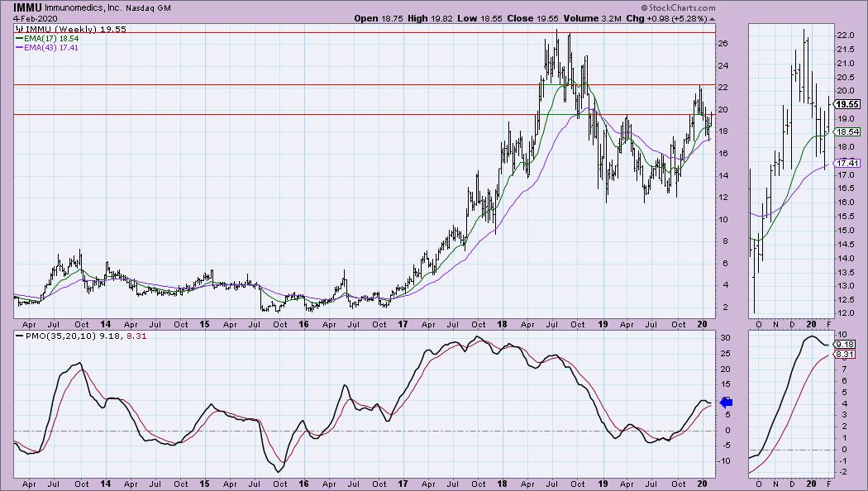
Task: Click the Open 18.75 value
Action: click(x=378, y=18)
